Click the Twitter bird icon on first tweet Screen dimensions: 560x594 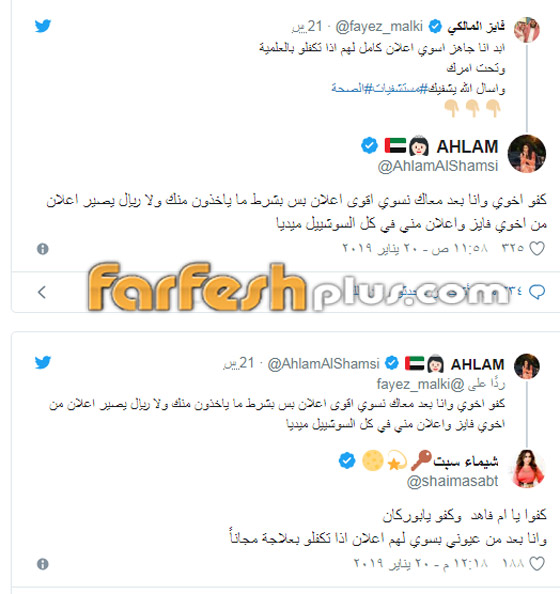click(x=43, y=26)
